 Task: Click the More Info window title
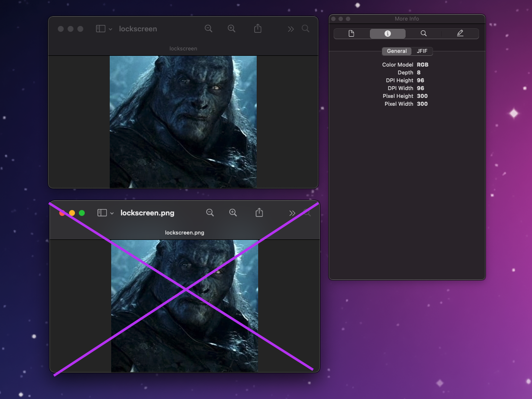pos(407,19)
